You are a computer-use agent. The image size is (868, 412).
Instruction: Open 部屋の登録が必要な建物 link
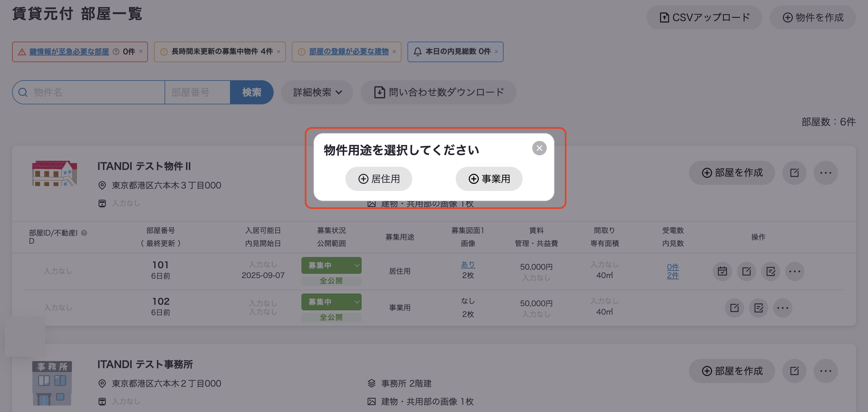(349, 52)
